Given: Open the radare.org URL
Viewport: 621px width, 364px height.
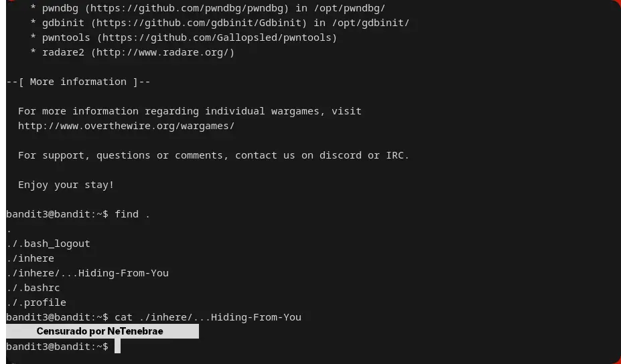Looking at the screenshot, I should pos(163,52).
